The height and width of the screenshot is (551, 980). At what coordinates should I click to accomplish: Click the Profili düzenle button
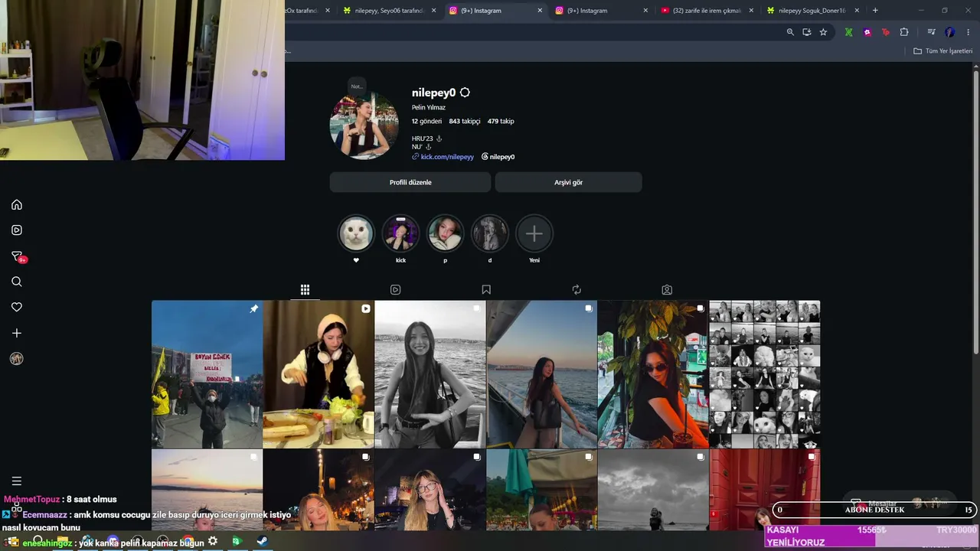point(410,182)
